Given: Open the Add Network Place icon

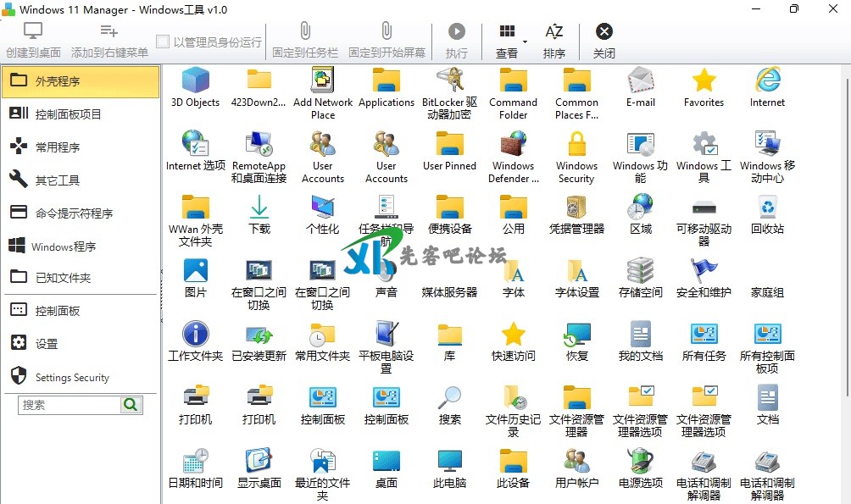Looking at the screenshot, I should (322, 80).
